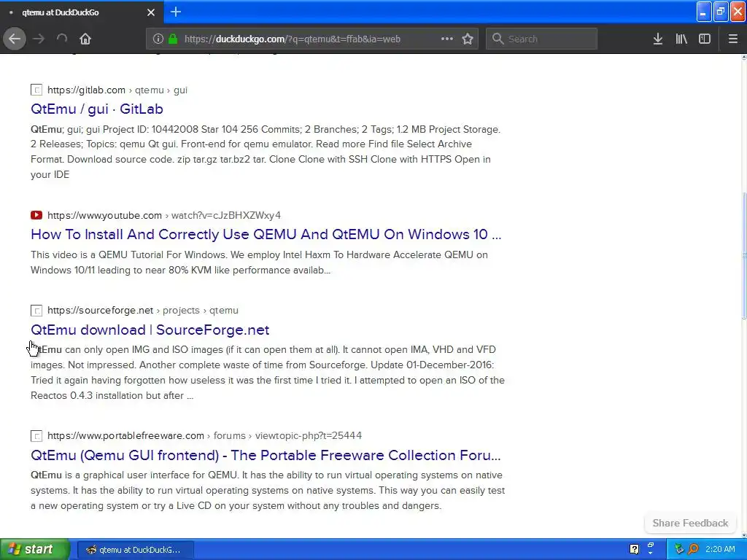Click the portablefreeware.com URL line
This screenshot has width=747, height=560.
point(204,436)
